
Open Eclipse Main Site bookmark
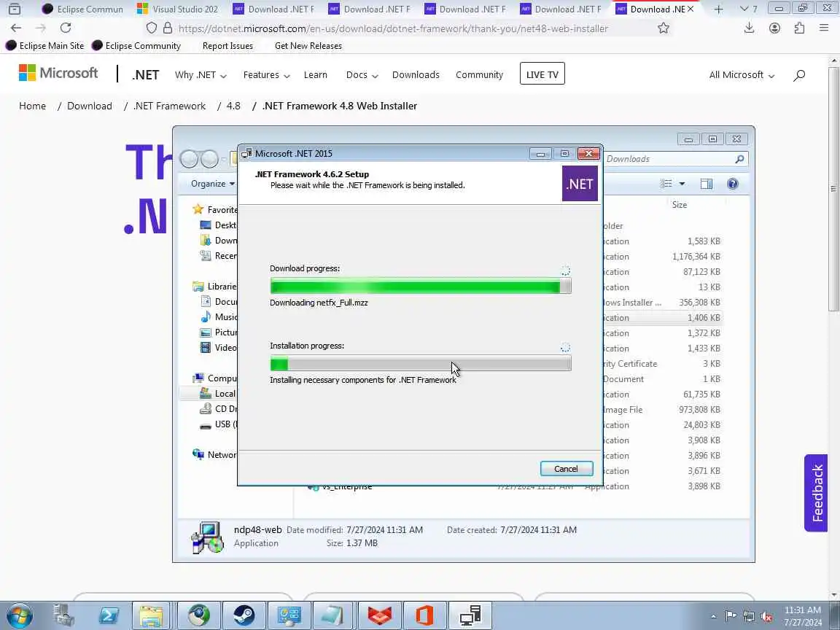(x=45, y=45)
